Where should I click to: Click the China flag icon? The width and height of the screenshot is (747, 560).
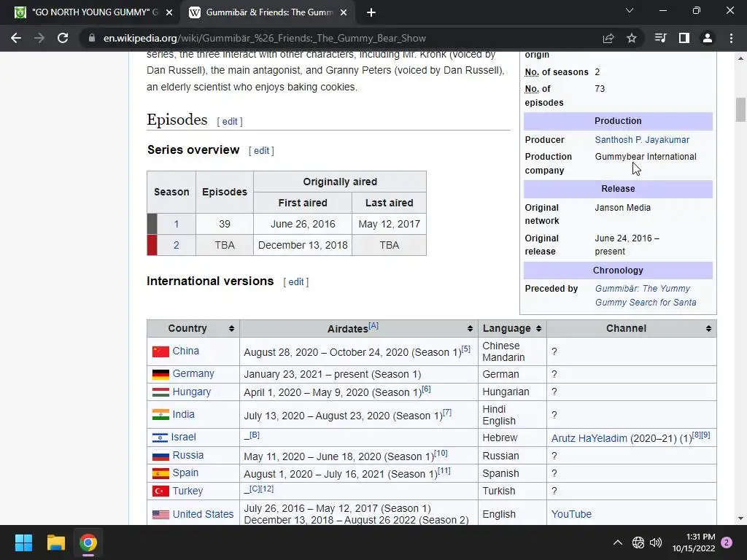[x=160, y=351]
